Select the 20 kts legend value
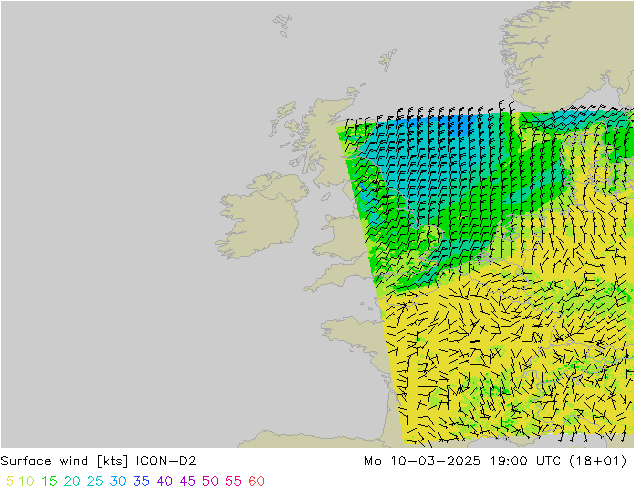The width and height of the screenshot is (634, 490). pos(72,481)
